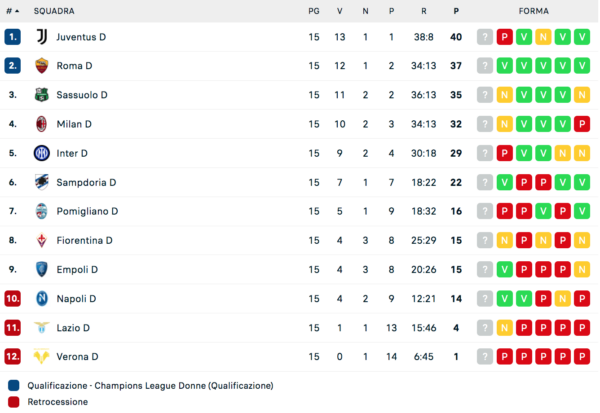Click the SQUADRA column header
Screen dimensions: 600x413
tap(51, 11)
